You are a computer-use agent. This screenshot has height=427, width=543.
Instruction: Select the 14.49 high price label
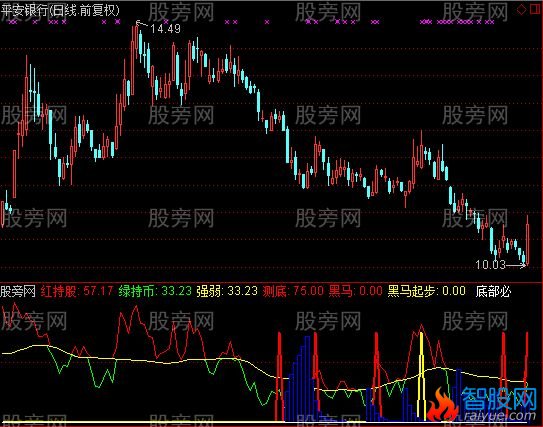166,29
